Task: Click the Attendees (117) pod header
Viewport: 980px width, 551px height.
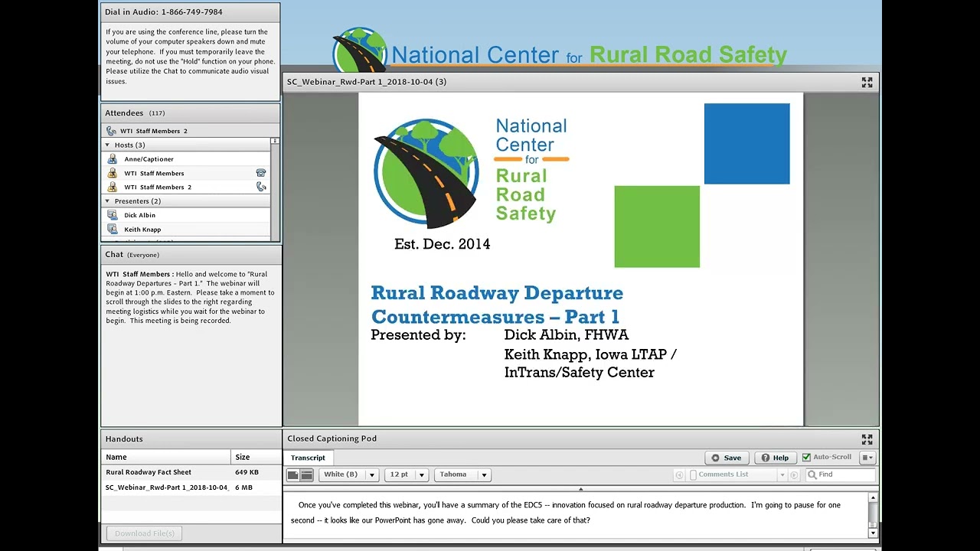Action: tap(191, 113)
